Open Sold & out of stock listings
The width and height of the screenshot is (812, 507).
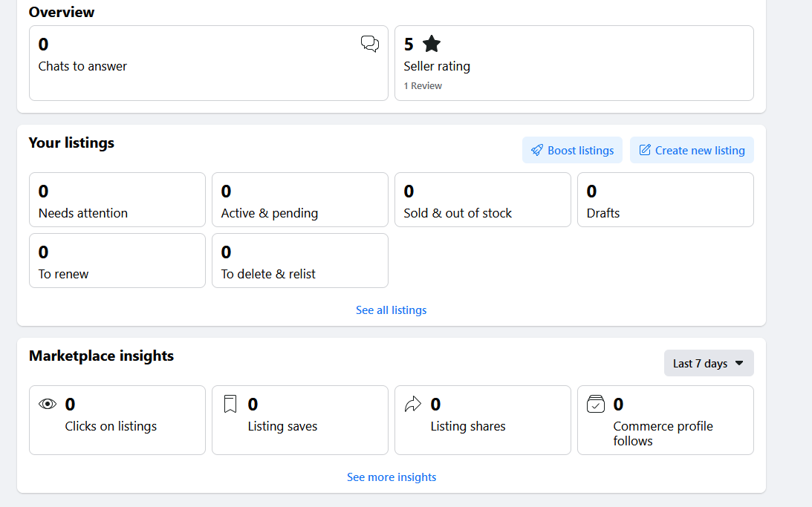482,200
